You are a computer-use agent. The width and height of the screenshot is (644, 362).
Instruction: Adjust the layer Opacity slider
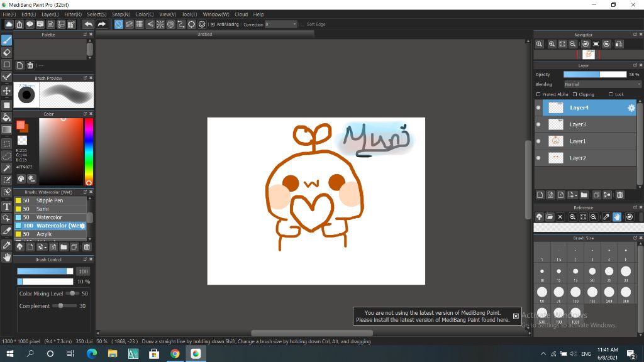[595, 74]
